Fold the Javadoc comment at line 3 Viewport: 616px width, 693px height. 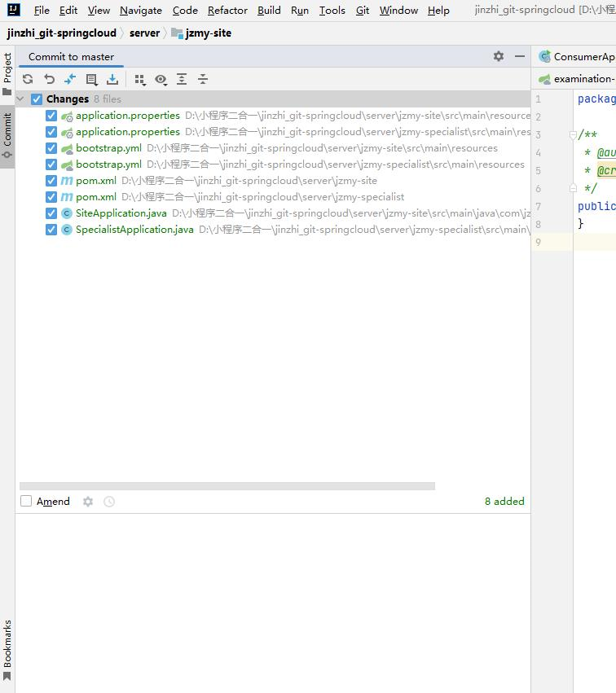(x=573, y=135)
